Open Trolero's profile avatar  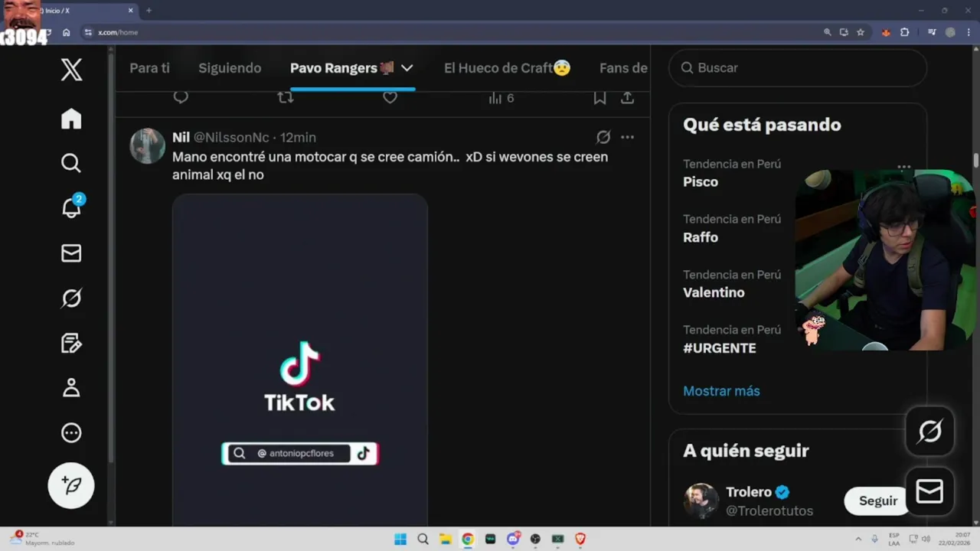click(x=701, y=500)
